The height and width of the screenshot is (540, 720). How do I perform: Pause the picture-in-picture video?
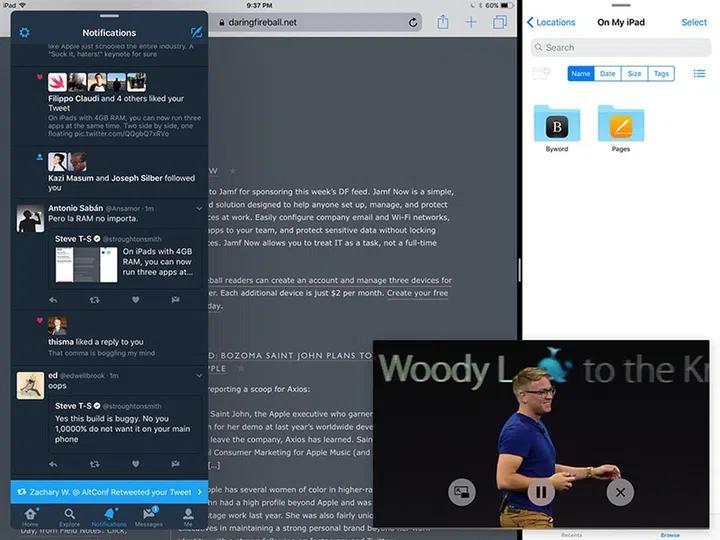click(541, 491)
